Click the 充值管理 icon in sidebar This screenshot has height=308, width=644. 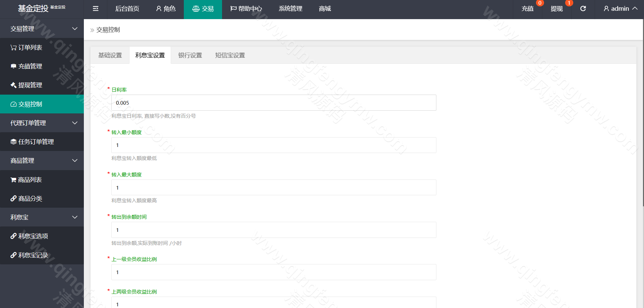[13, 66]
